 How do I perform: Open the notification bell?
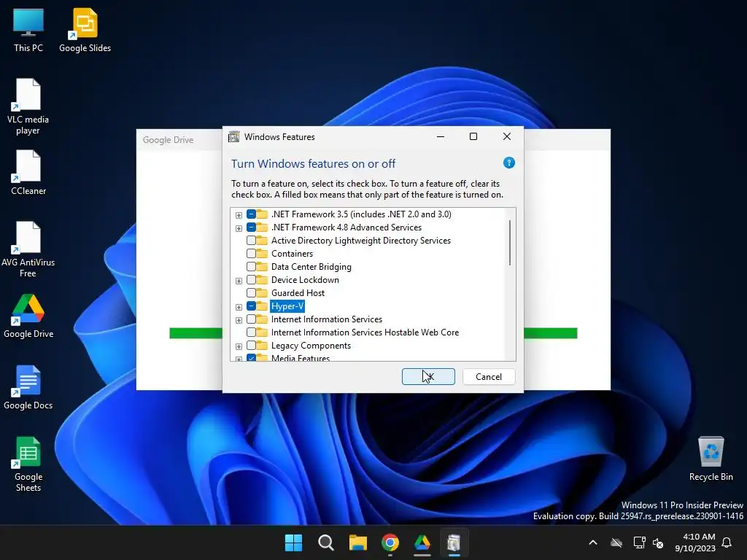(727, 542)
